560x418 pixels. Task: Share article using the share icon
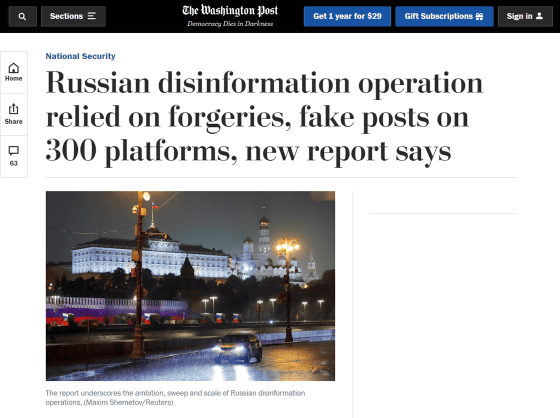coord(14,109)
